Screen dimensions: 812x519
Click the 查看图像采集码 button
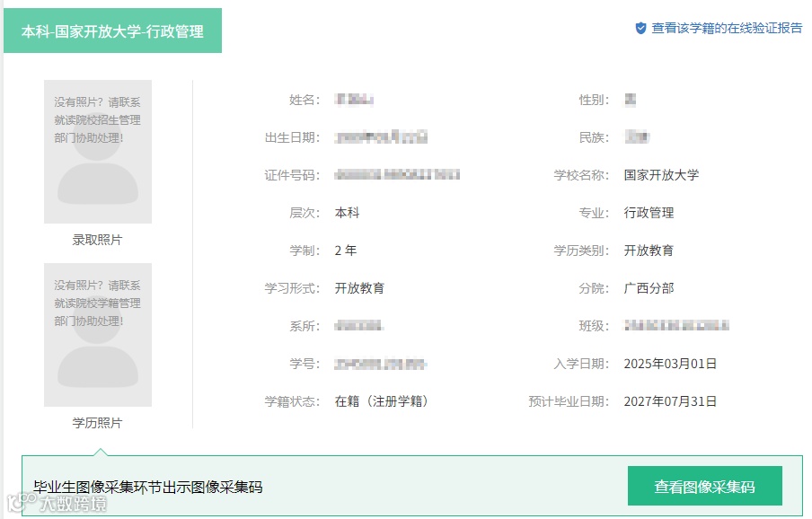[704, 485]
